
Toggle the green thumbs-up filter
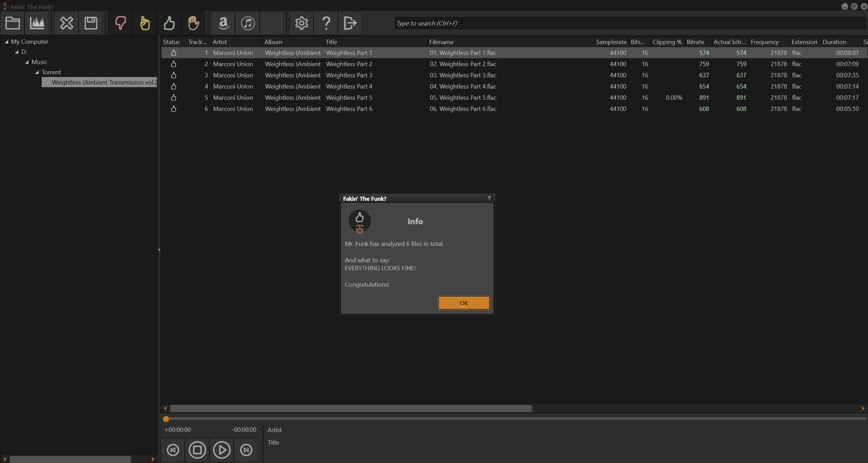[x=169, y=23]
